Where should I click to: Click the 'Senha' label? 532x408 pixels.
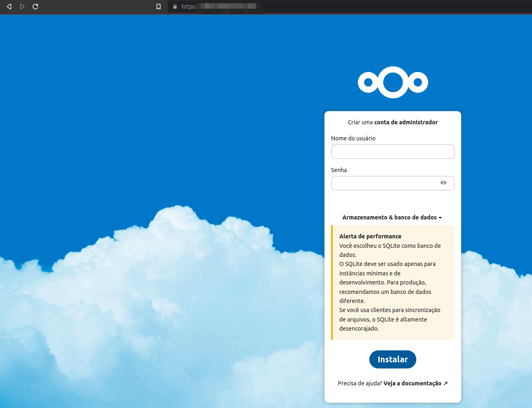coord(339,170)
